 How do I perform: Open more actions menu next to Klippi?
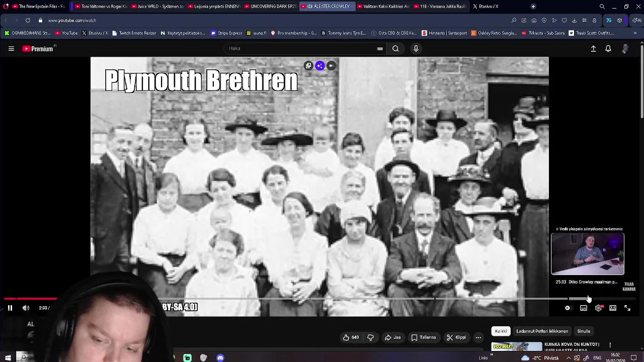point(478,337)
